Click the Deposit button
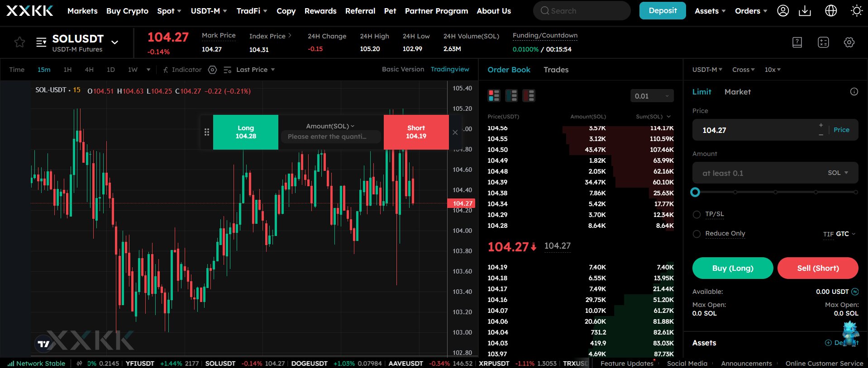Viewport: 868px width, 368px height. point(663,11)
